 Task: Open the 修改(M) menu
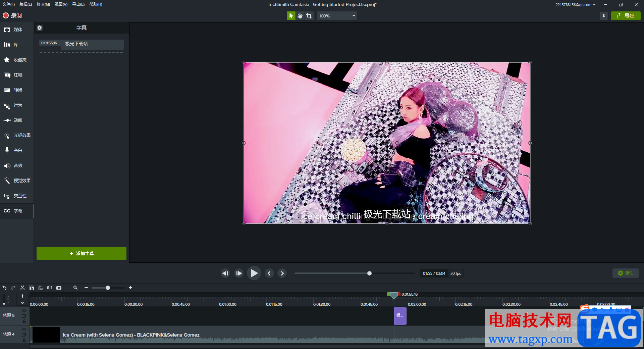point(43,4)
